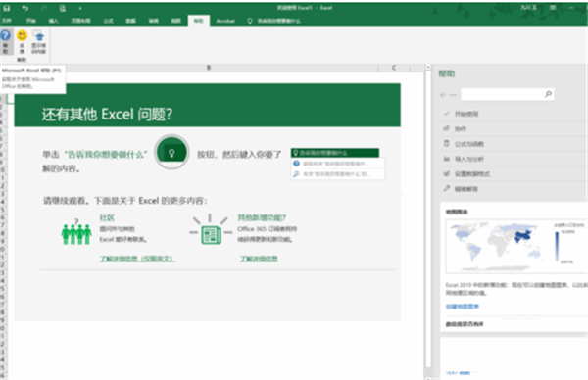Open the 文件 (File) tab
Image resolution: width=588 pixels, height=380 pixels.
pos(7,21)
